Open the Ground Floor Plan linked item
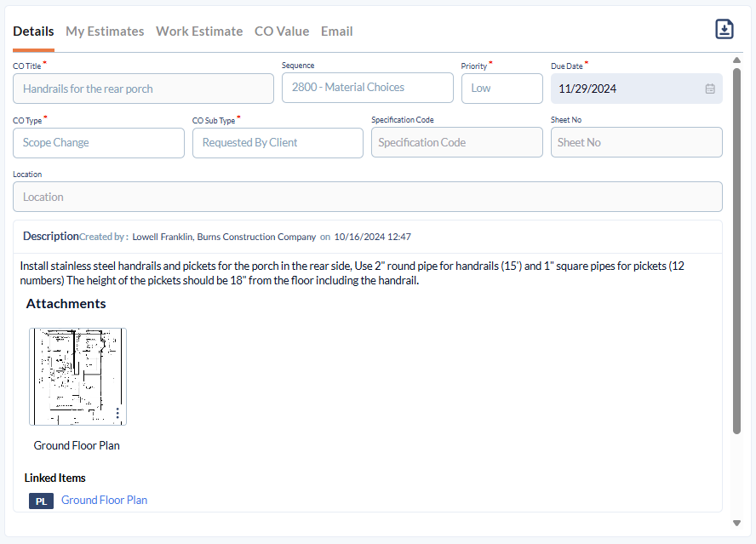Viewport: 756px width, 544px height. 104,500
